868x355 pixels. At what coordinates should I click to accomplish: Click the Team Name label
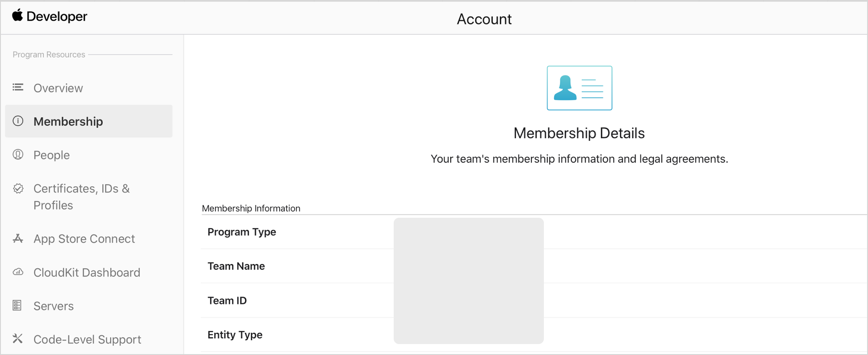pos(236,266)
